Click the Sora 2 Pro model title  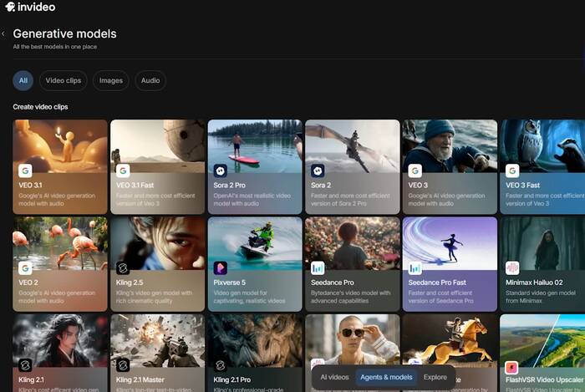point(230,185)
